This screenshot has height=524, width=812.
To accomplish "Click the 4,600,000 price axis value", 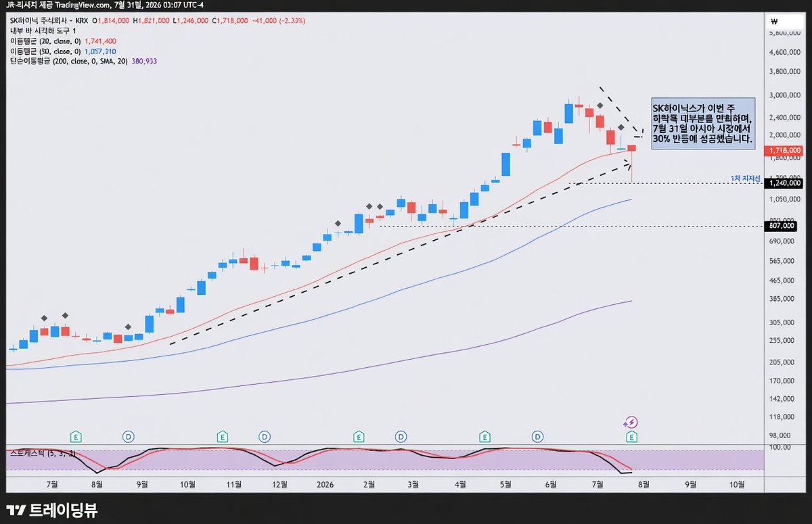I will click(x=786, y=51).
